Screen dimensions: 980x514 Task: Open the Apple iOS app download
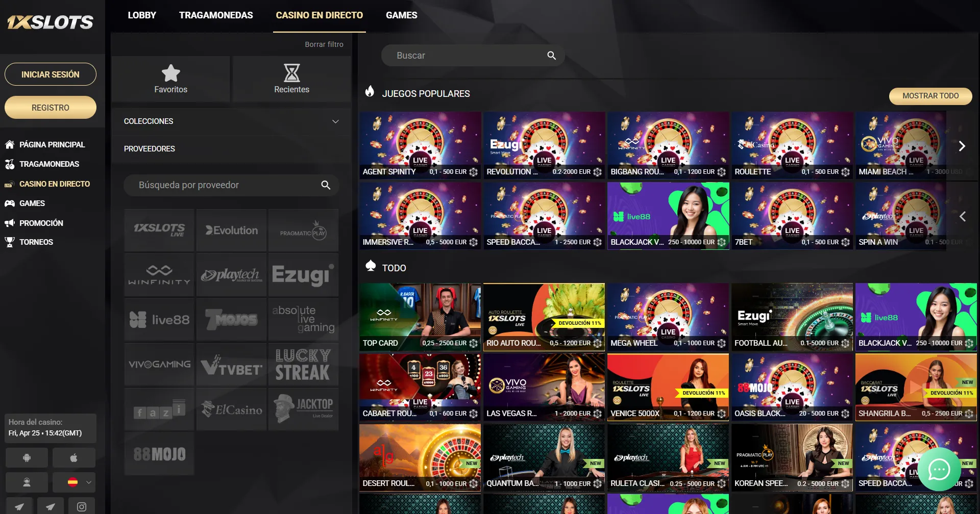click(x=73, y=458)
